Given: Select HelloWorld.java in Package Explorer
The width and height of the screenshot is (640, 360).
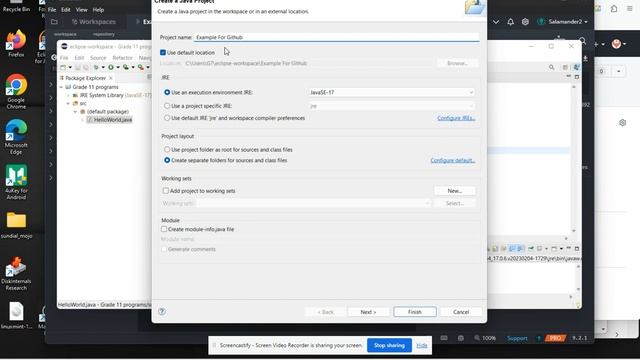Looking at the screenshot, I should (109, 120).
